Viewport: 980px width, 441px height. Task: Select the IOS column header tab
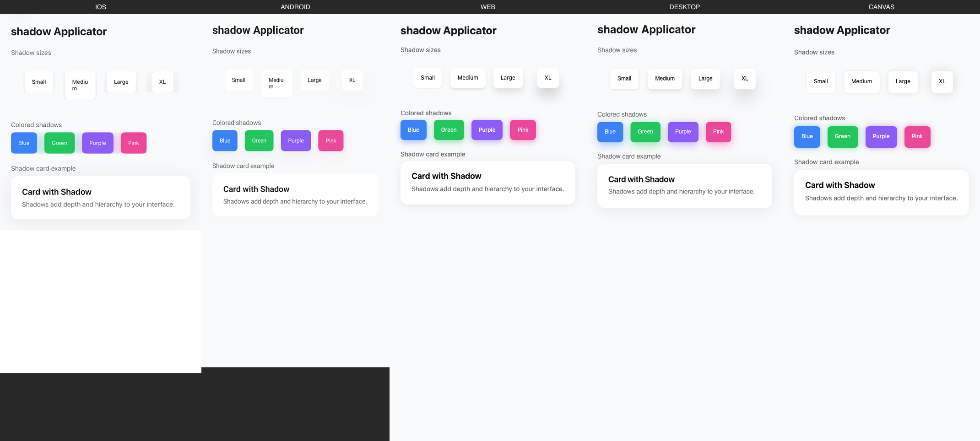click(101, 7)
